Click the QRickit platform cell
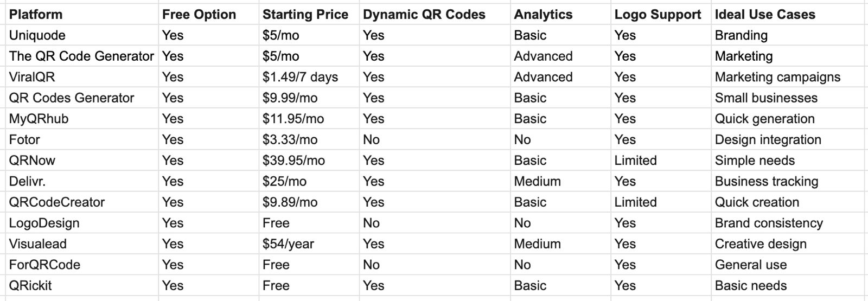 tap(30, 286)
